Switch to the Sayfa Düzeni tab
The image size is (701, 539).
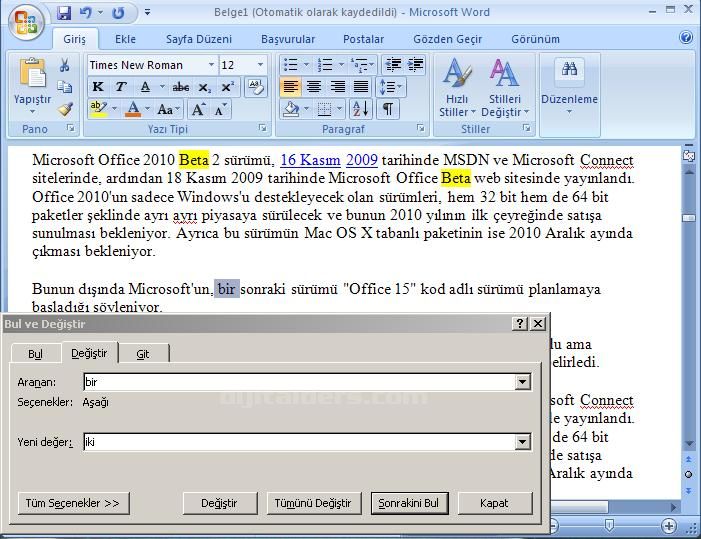tap(199, 39)
